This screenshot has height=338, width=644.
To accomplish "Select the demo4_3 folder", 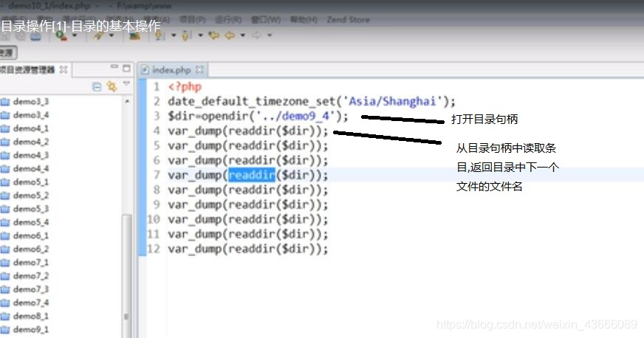I will pyautogui.click(x=25, y=155).
